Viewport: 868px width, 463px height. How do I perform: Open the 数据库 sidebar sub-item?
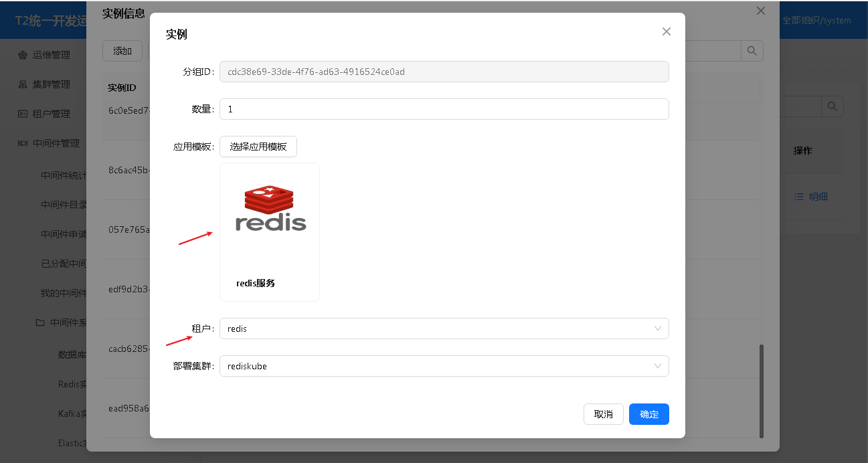[x=72, y=355]
